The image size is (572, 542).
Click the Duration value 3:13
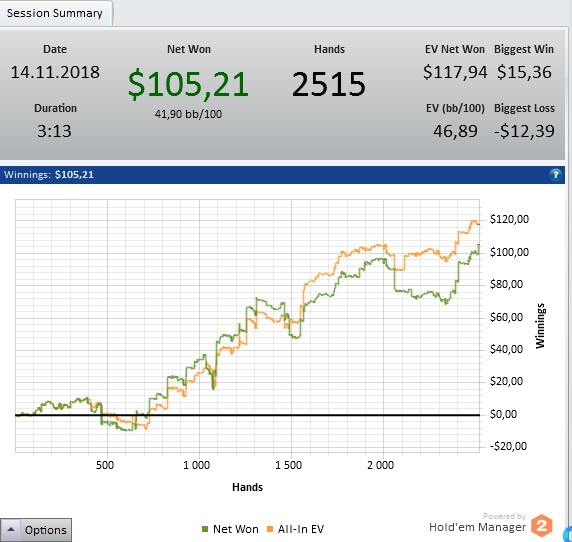coord(54,131)
